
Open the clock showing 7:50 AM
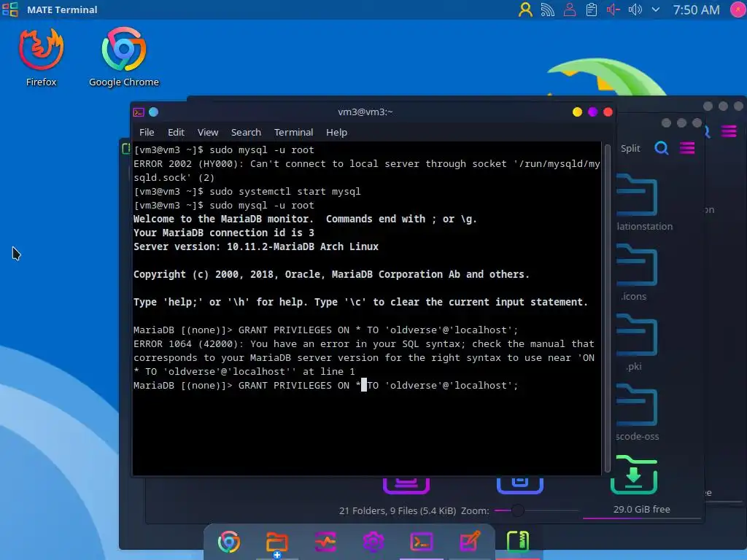pos(696,9)
